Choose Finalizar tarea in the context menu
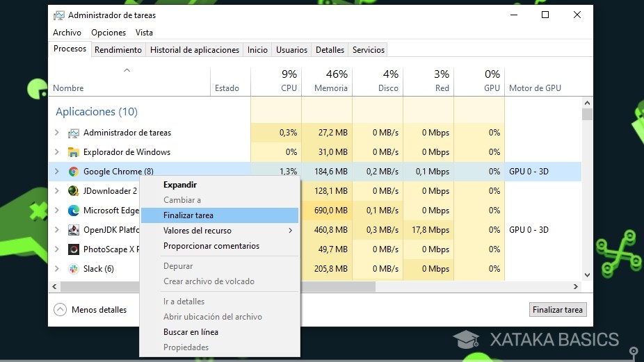 (x=220, y=215)
